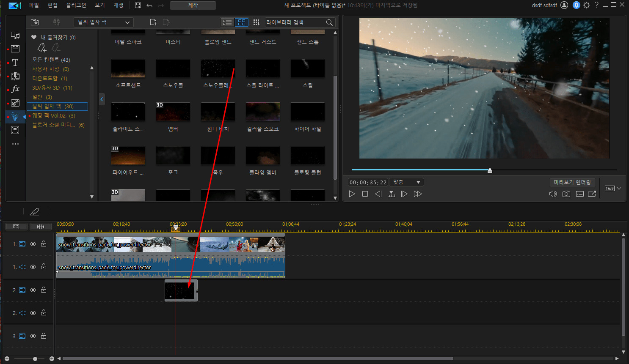Switch library to grid thumbnail view
629x364 pixels.
click(x=242, y=22)
